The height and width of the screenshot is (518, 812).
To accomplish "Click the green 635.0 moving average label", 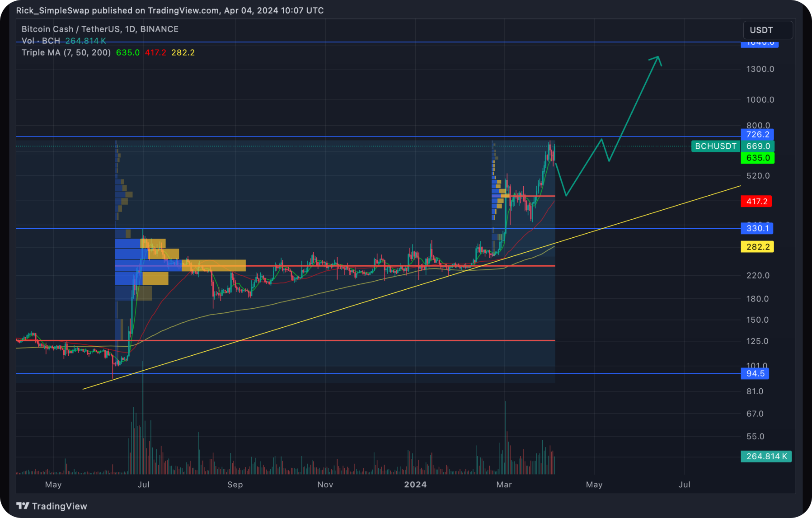I will pos(757,158).
